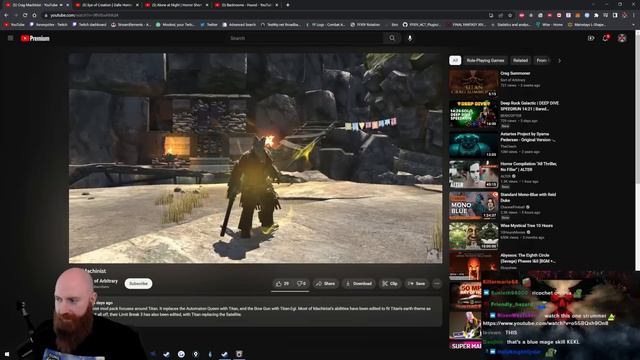Go to YouTube Premium home logo
Screen dimensions: 640x360
pyautogui.click(x=35, y=38)
